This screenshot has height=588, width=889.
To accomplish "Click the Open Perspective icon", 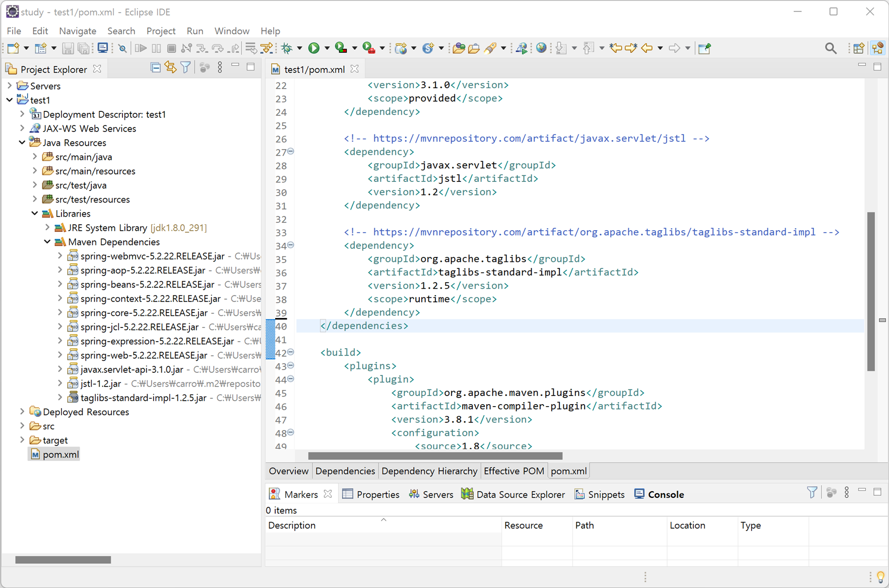I will click(x=859, y=48).
